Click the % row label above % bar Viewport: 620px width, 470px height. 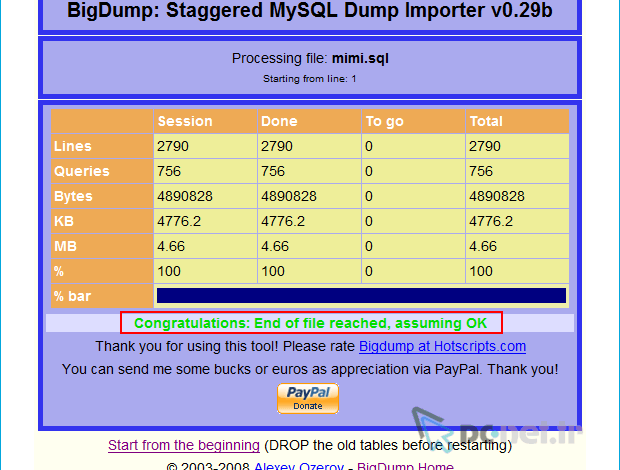point(59,271)
